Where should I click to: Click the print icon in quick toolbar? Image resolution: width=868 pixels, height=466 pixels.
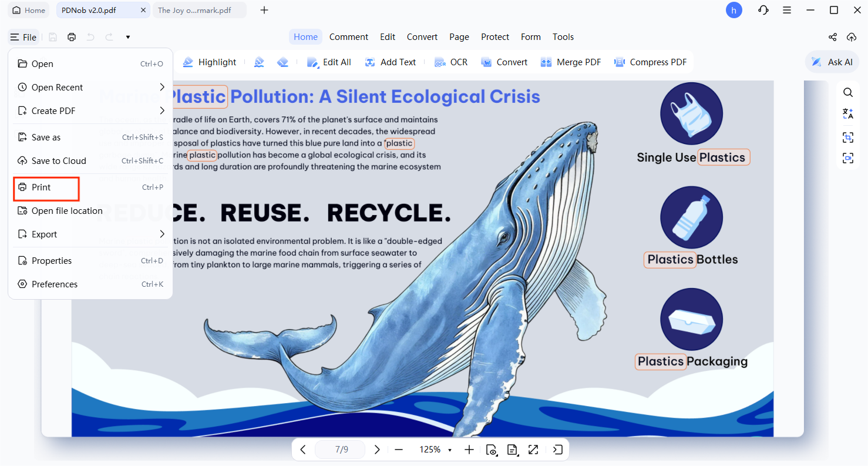click(x=72, y=37)
